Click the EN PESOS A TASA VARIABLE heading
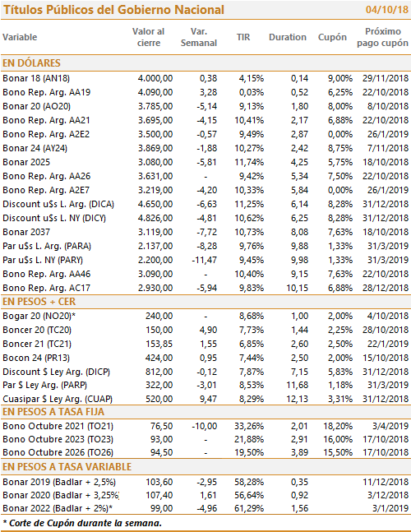411x532 pixels. [67, 467]
